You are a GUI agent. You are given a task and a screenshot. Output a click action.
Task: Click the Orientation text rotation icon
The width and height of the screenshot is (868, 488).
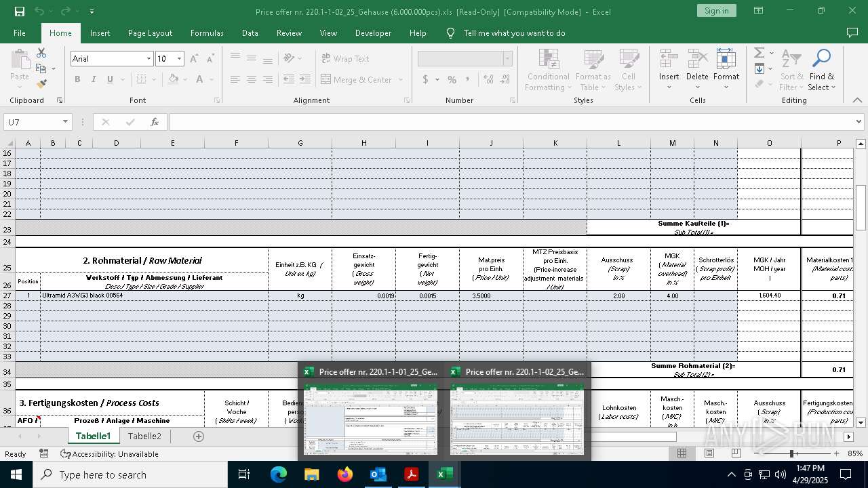(x=290, y=59)
